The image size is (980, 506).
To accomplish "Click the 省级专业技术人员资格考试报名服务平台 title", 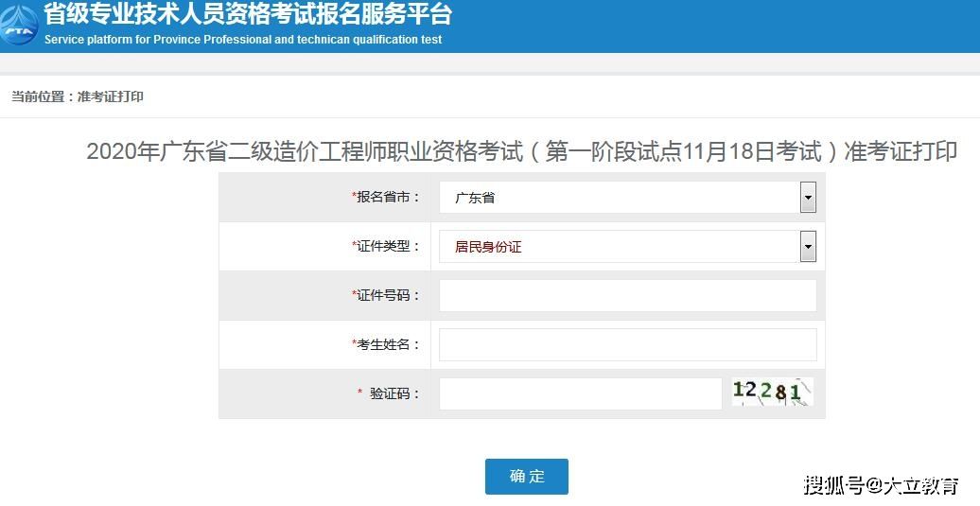I will [x=248, y=14].
